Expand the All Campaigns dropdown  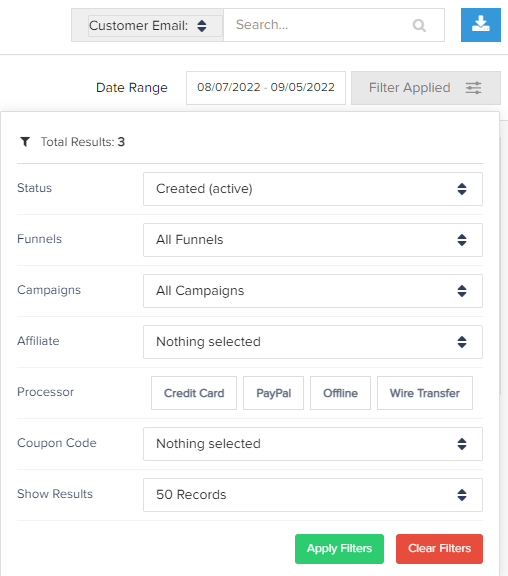(313, 291)
